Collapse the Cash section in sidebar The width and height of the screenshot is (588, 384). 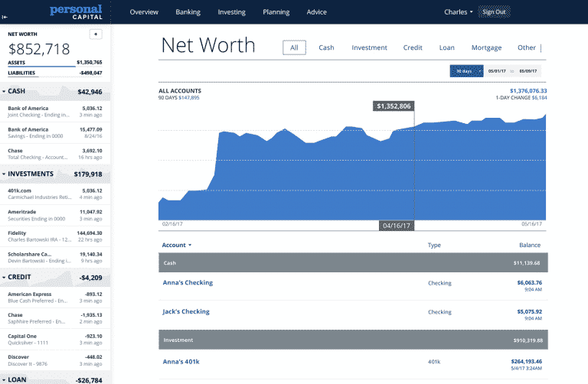pos(5,92)
